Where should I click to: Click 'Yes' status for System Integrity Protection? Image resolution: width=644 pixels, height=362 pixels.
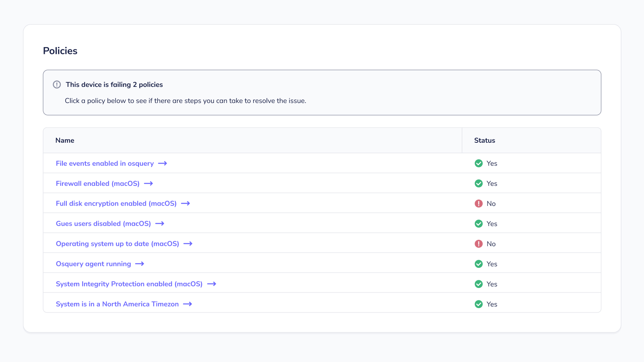pyautogui.click(x=492, y=284)
